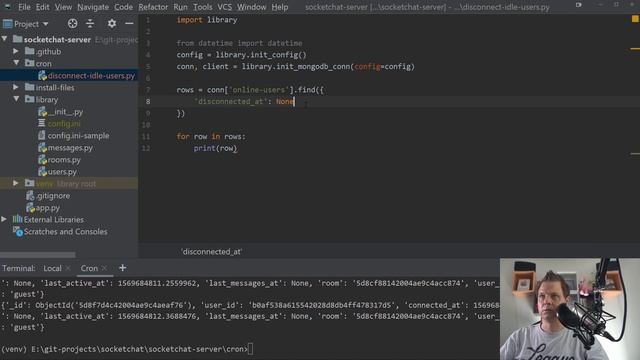Click 'import library' on line 1

207,20
